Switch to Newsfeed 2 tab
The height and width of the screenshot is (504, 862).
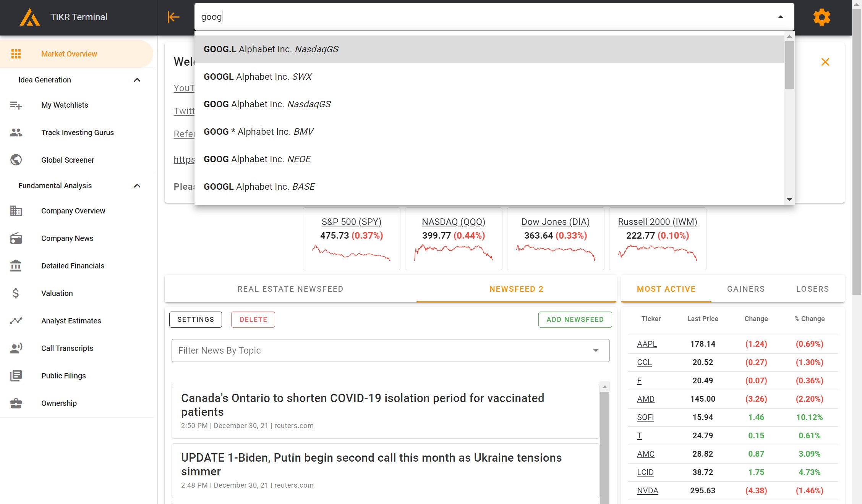point(516,289)
